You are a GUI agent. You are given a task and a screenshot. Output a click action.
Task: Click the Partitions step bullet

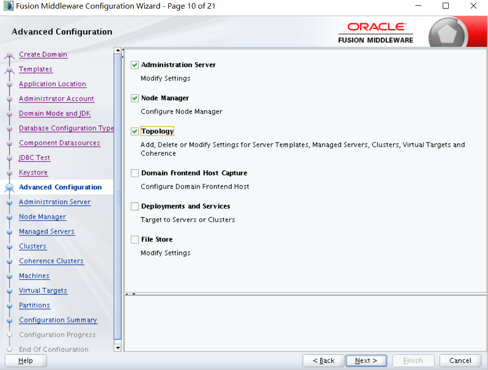point(9,306)
